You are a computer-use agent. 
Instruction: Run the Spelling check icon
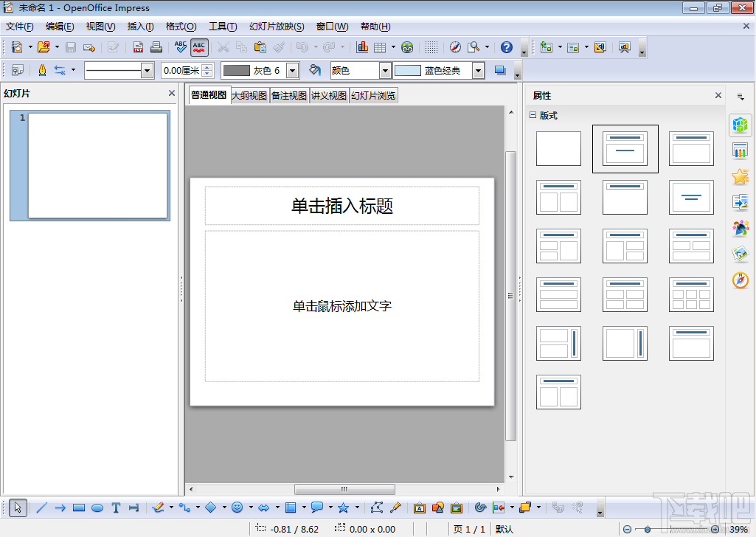[180, 47]
